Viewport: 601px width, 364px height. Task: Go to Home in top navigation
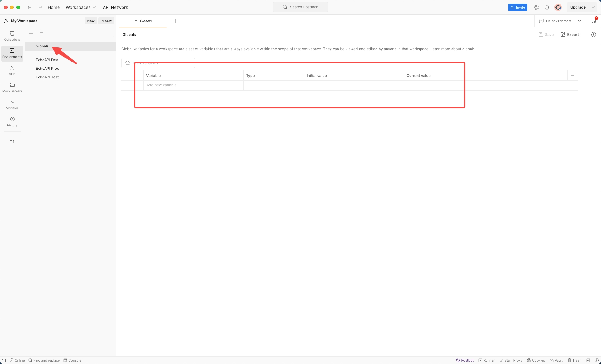[x=54, y=7]
